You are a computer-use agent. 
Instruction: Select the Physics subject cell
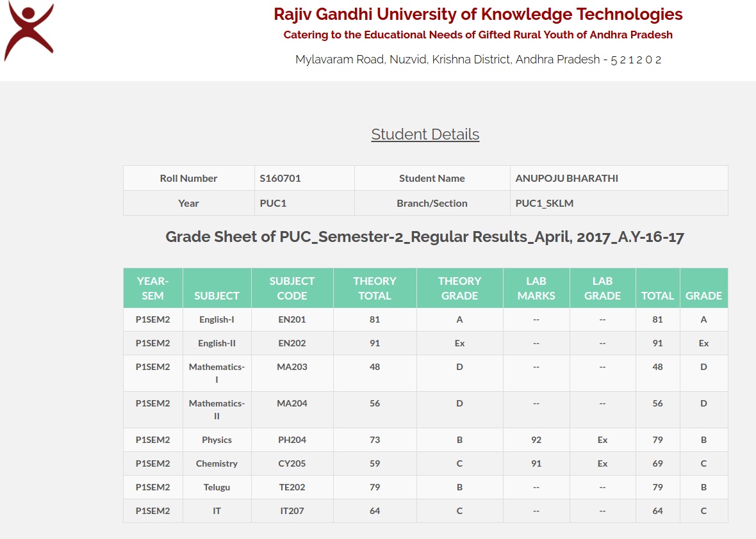[217, 440]
